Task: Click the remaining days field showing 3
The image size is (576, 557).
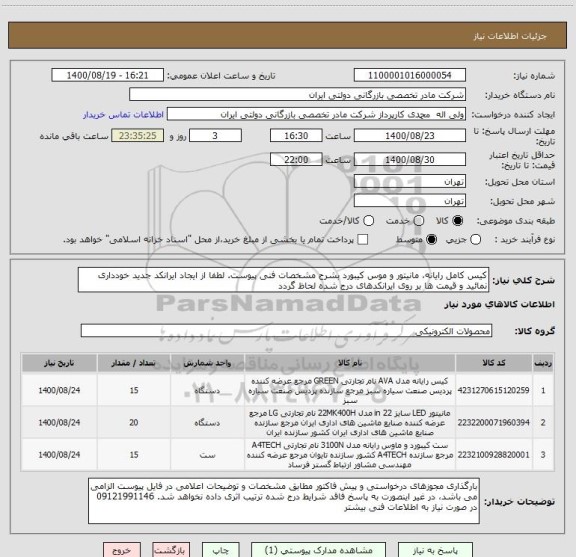Action: coord(215,136)
